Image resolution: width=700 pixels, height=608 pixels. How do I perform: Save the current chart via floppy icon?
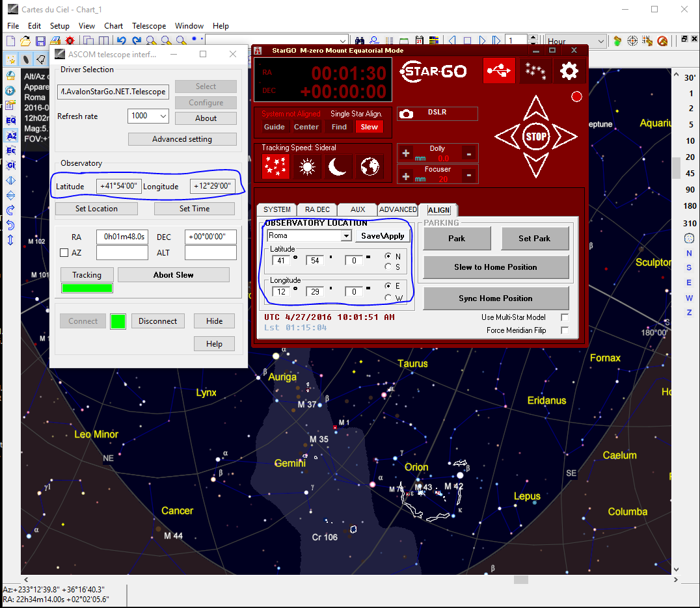40,41
